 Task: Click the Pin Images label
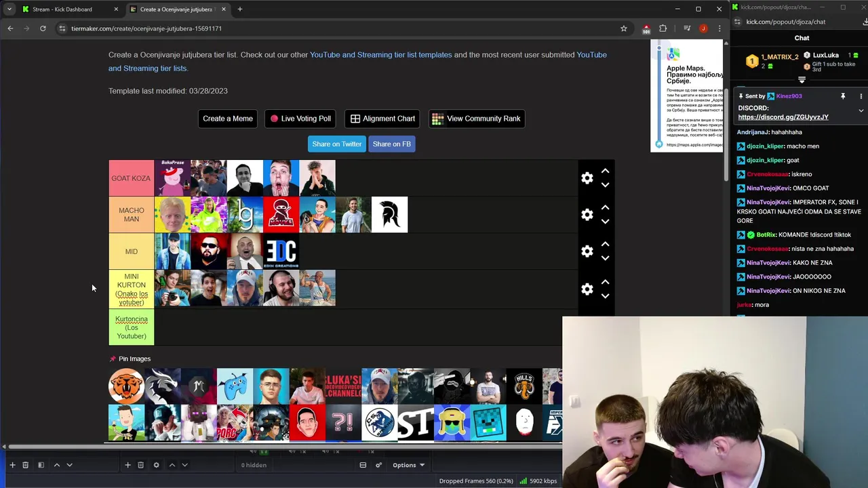(134, 359)
